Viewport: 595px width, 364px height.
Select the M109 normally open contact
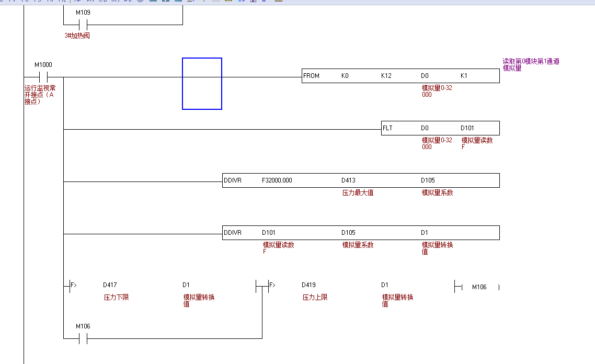point(83,25)
